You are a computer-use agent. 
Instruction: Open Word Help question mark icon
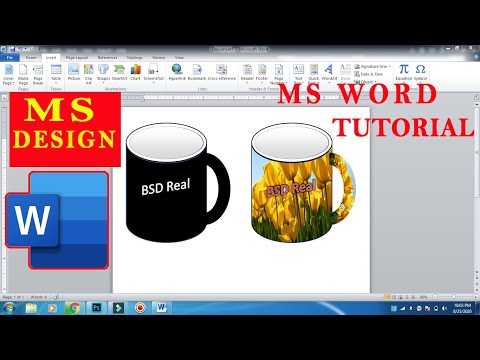coord(476,57)
